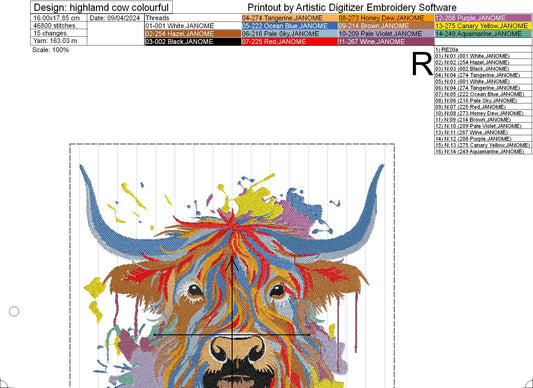This screenshot has height=388, width=533.
Task: Pick the 08-273 Honey Dew swatch
Action: click(x=386, y=18)
